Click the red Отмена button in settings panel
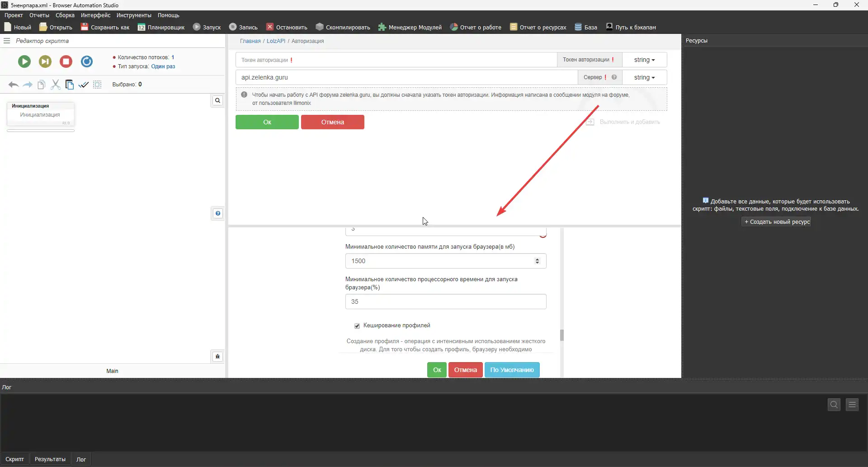Image resolution: width=868 pixels, height=467 pixels. pos(465,370)
